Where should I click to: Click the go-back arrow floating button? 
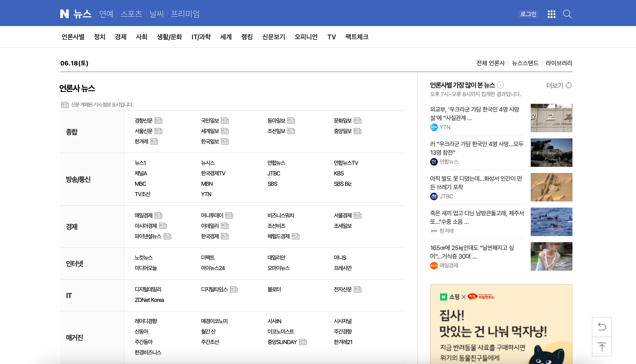coord(602,327)
